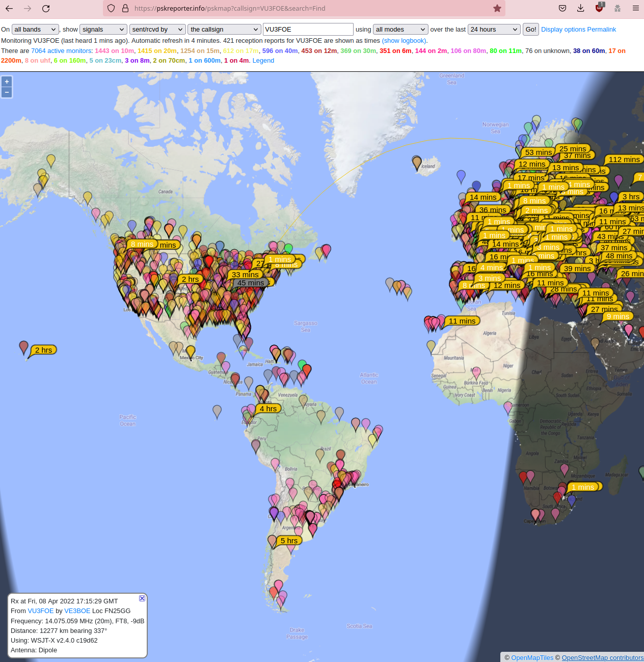Open the 'all modes' dropdown
Viewport: 644px width, 662px height.
coord(400,30)
